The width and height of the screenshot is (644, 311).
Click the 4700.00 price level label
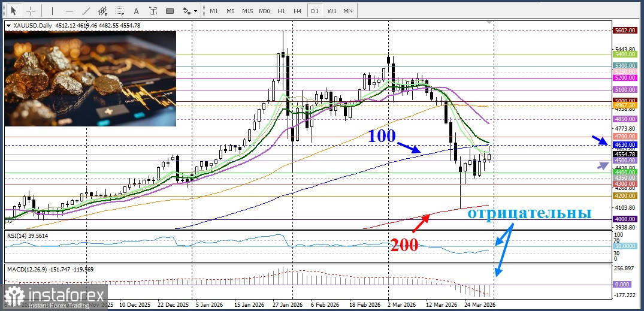click(x=625, y=137)
